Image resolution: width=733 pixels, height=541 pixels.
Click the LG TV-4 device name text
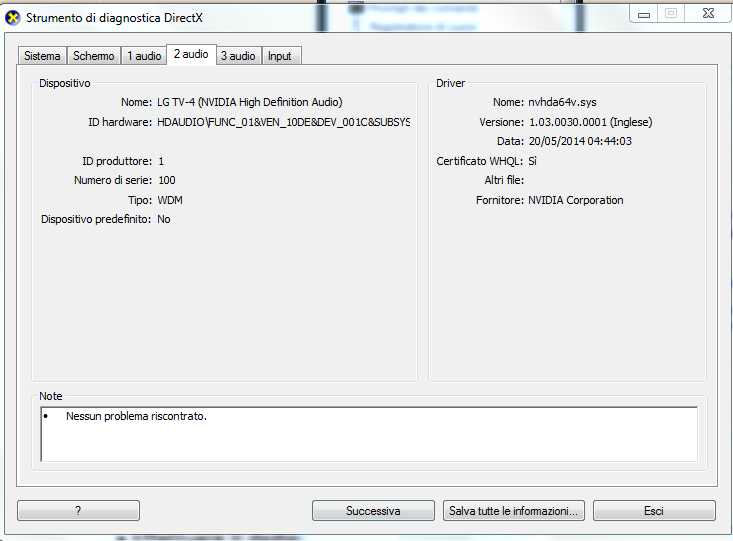tap(250, 102)
